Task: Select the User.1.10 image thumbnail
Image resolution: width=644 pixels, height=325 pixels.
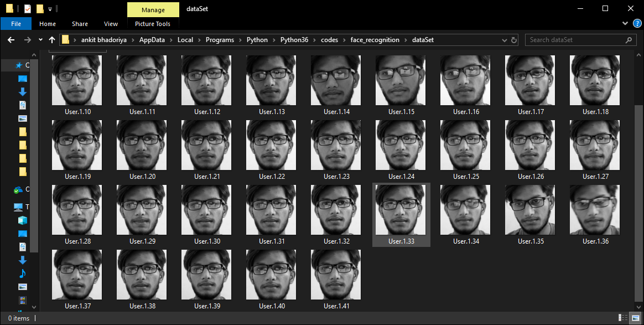Action: [x=77, y=80]
